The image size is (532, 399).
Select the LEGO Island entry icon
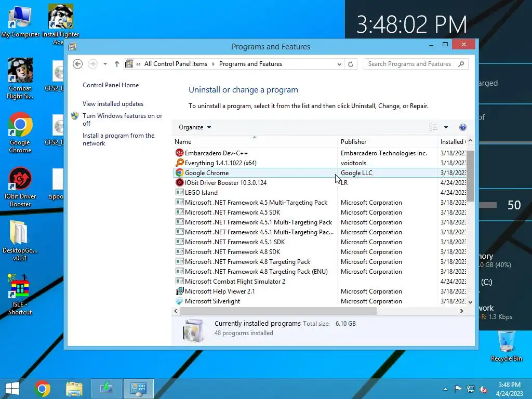179,192
